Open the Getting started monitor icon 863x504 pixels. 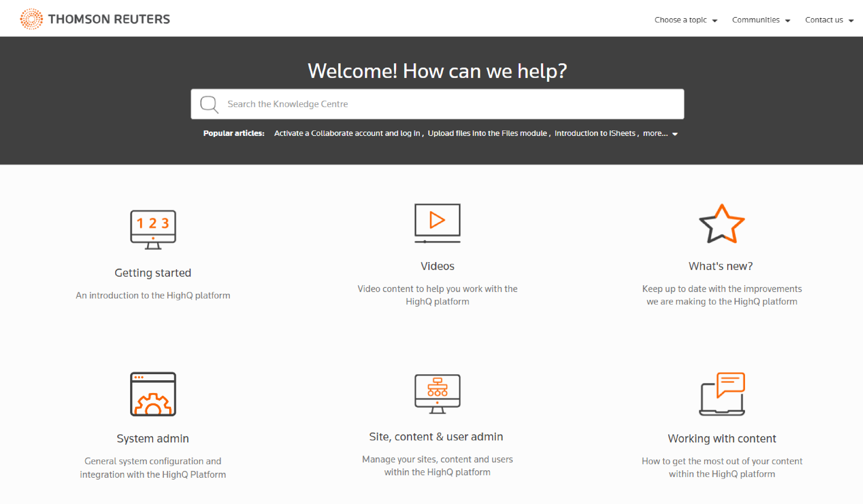click(x=153, y=230)
